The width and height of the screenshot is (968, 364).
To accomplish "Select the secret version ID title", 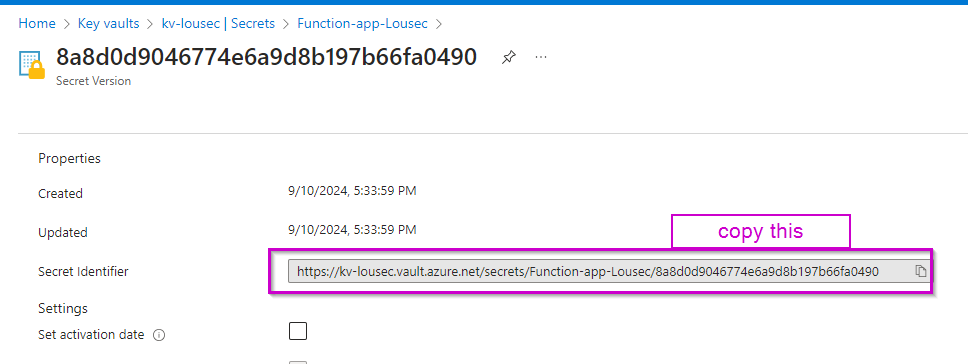I will 266,57.
